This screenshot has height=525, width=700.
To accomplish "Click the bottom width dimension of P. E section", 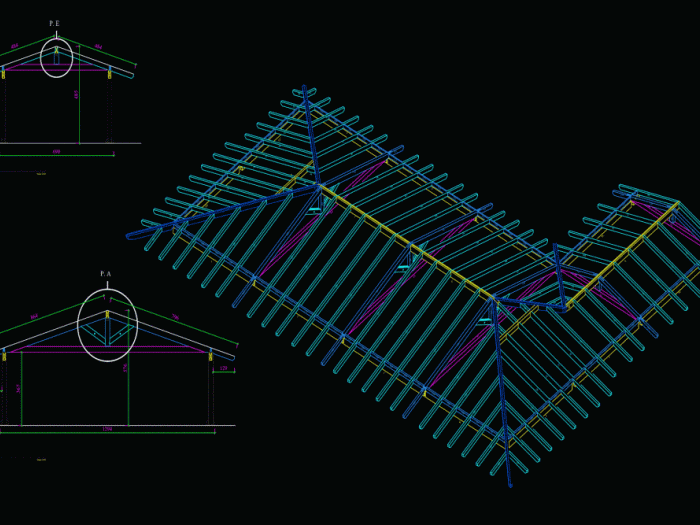I will [x=56, y=153].
